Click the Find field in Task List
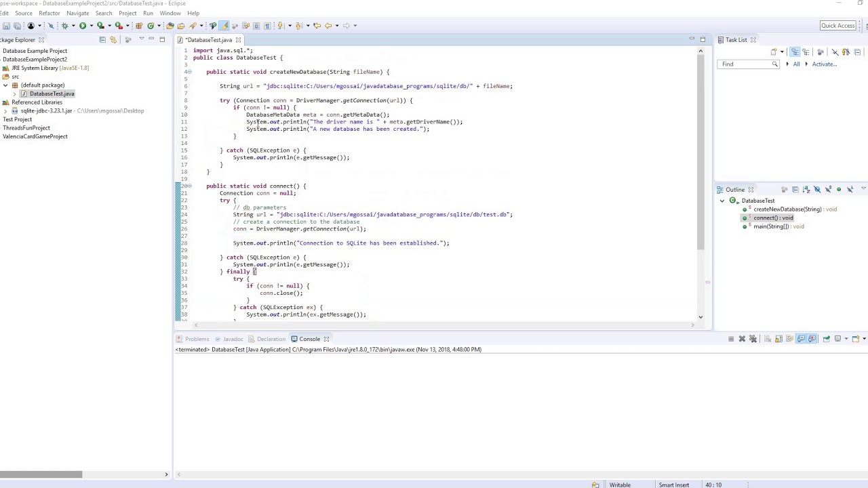The image size is (868, 488). (747, 64)
